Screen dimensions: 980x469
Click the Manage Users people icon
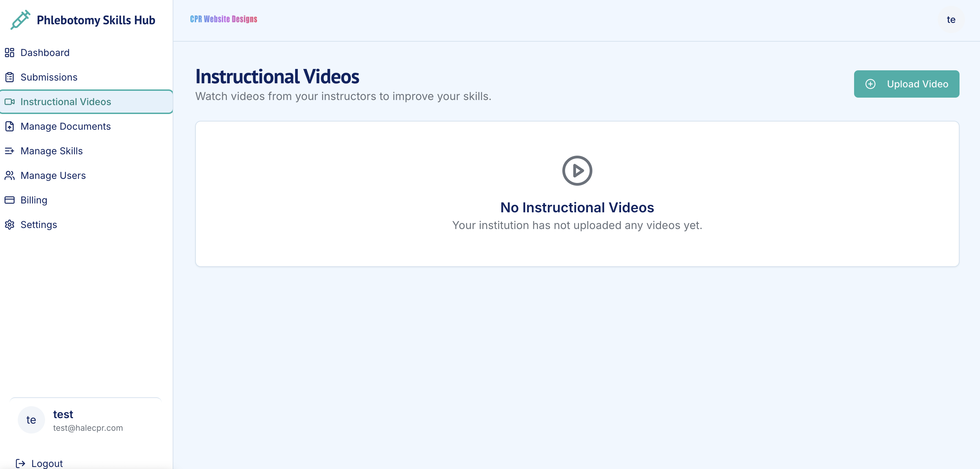click(10, 175)
